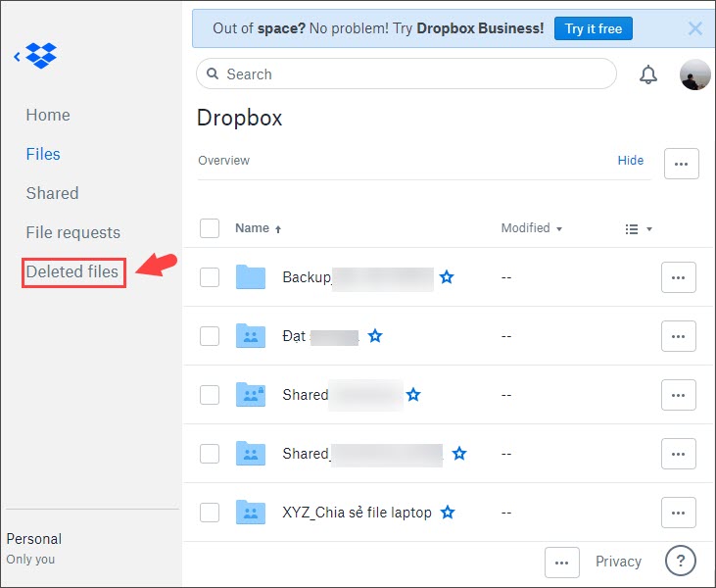Image resolution: width=716 pixels, height=588 pixels.
Task: Open Deleted files in sidebar
Action: click(72, 271)
